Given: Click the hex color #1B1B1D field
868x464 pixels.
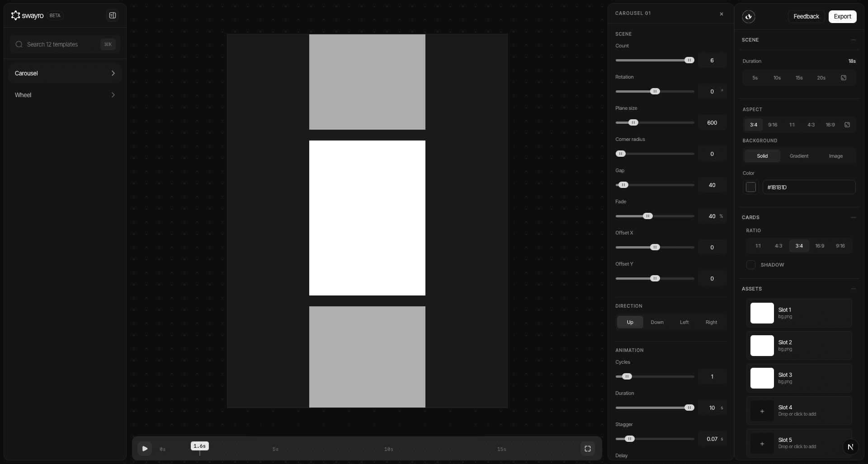Looking at the screenshot, I should tap(809, 187).
